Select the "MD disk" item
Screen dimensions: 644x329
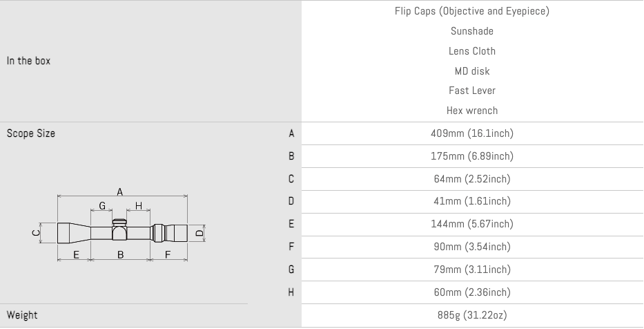point(472,71)
